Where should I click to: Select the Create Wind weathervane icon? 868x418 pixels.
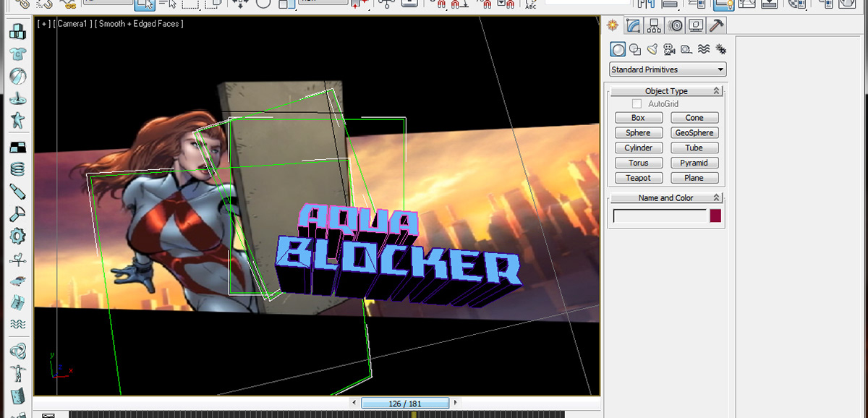click(17, 259)
